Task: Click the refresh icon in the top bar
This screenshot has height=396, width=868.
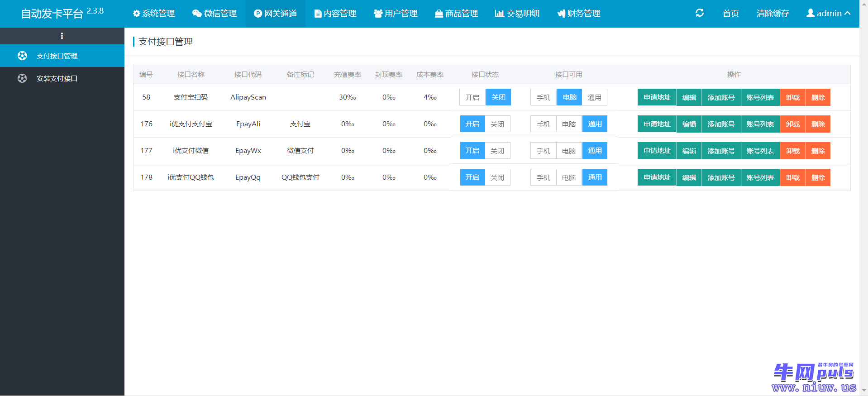Action: point(700,13)
